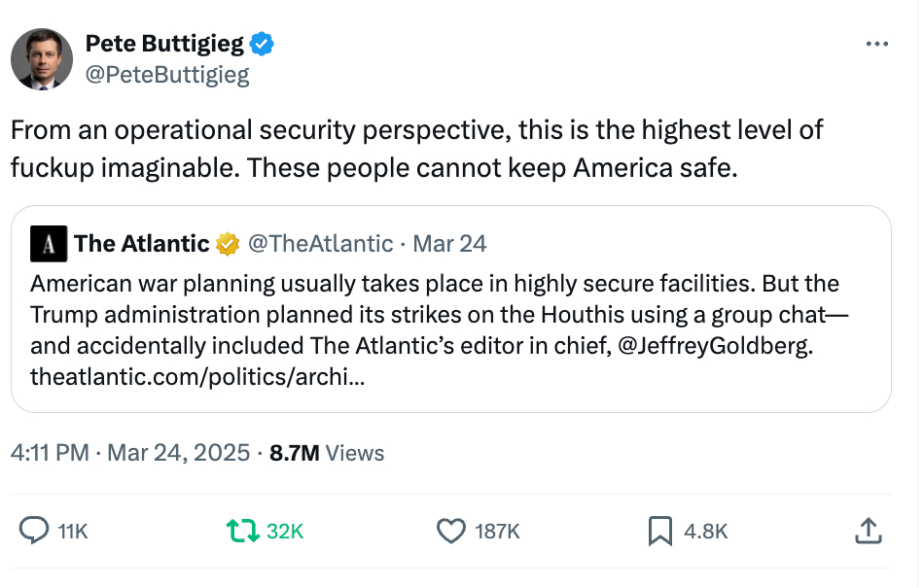Screen dimensions: 924x587
Task: Click the share upload icon
Action: tap(868, 531)
